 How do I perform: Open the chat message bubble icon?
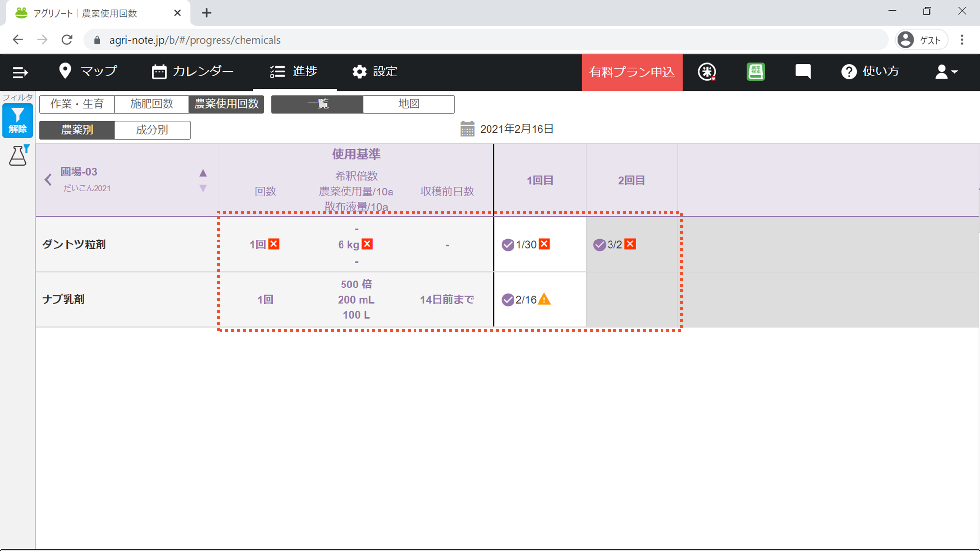(803, 72)
